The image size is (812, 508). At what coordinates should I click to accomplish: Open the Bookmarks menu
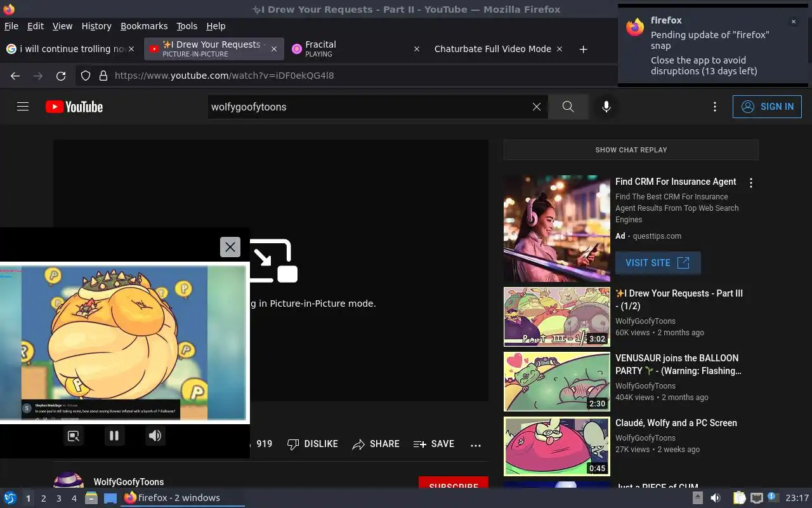144,26
